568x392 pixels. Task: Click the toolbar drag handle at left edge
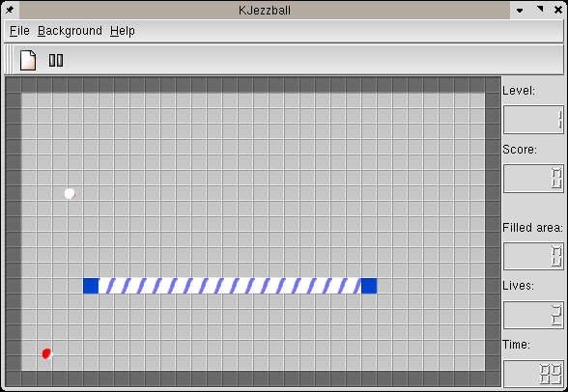pos(9,60)
